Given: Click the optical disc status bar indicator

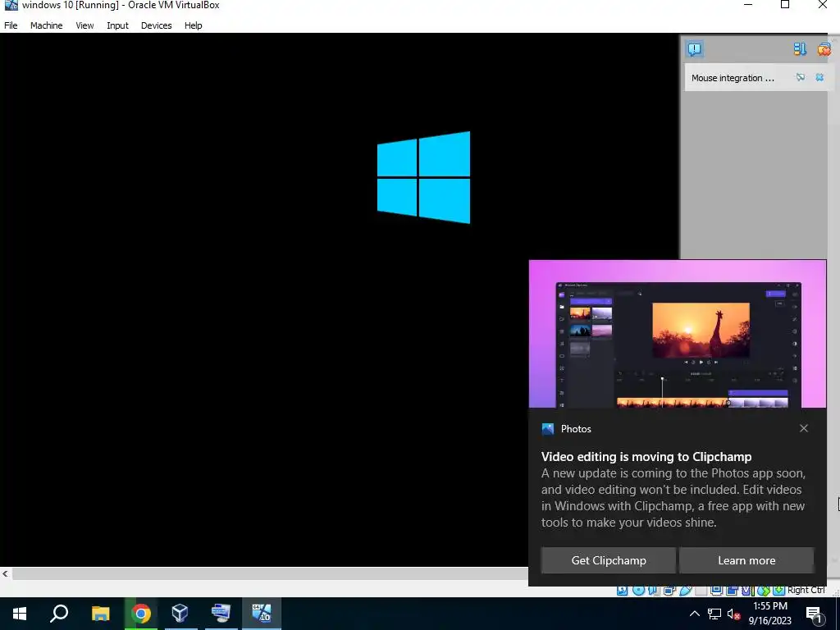Looking at the screenshot, I should (x=638, y=591).
